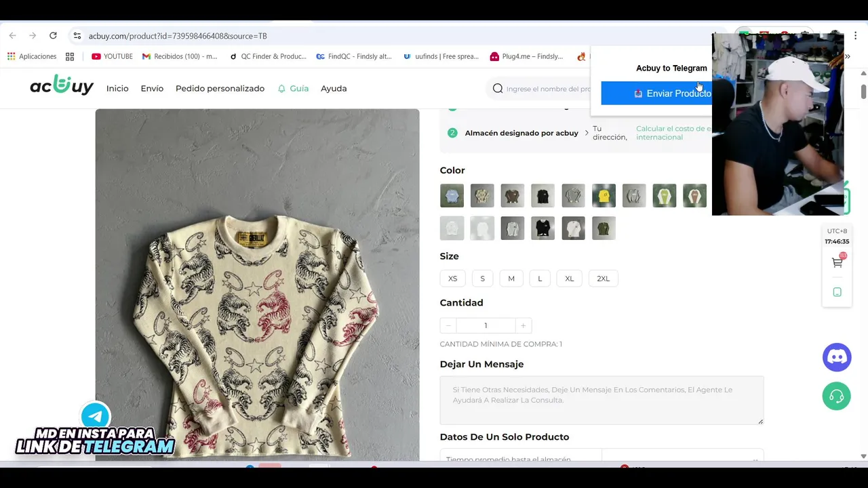Click Enviar Producto button in Telegram popup
Image resolution: width=868 pixels, height=488 pixels.
click(x=656, y=94)
